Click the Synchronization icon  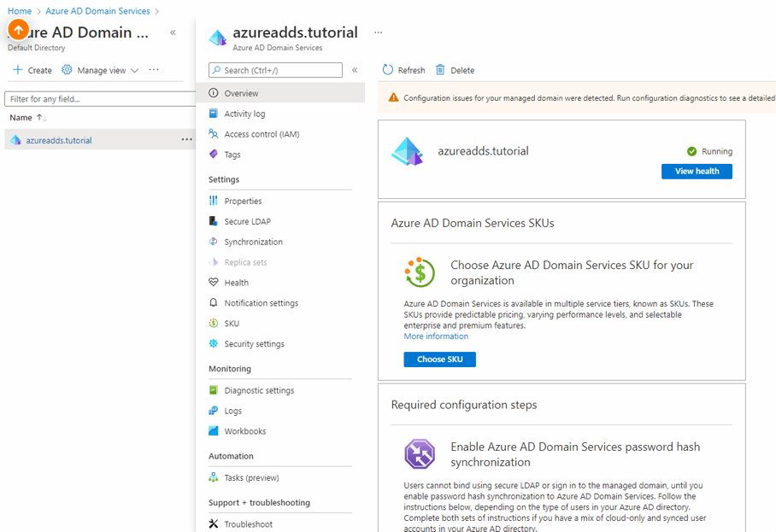click(x=214, y=242)
